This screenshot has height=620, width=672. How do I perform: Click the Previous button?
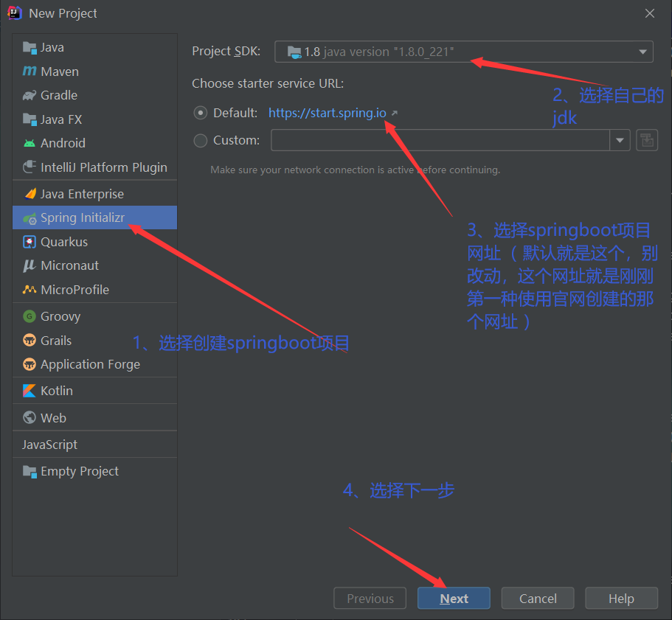[370, 598]
